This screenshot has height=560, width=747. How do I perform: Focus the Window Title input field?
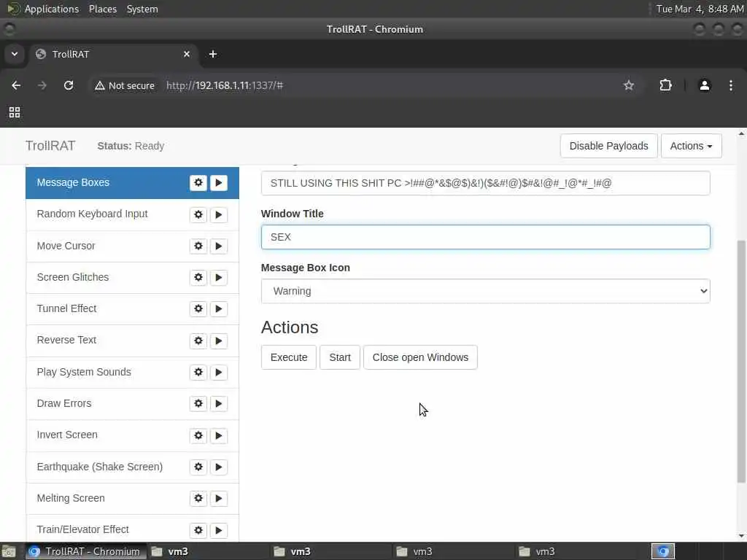point(485,237)
